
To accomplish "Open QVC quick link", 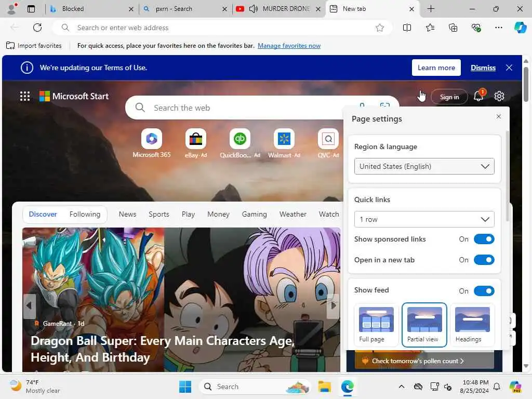I will pos(328,143).
